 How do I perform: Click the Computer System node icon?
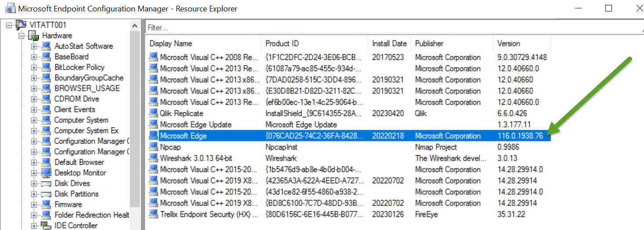point(47,120)
